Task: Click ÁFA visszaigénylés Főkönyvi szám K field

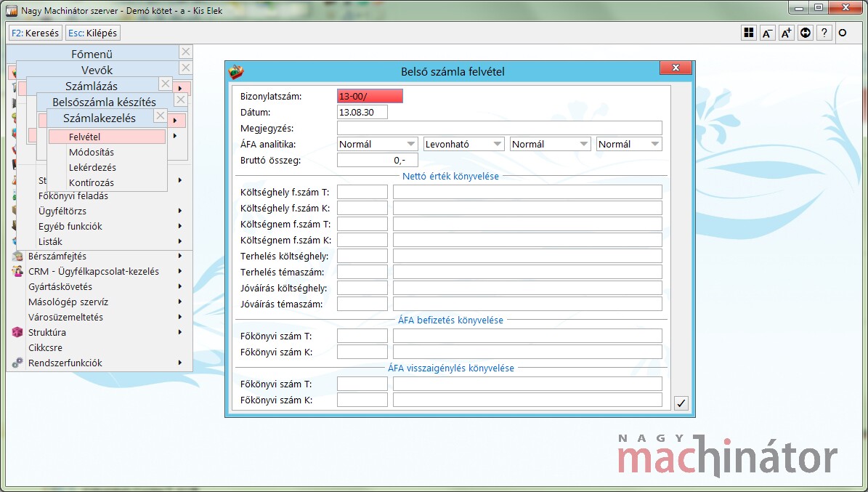Action: pyautogui.click(x=362, y=400)
